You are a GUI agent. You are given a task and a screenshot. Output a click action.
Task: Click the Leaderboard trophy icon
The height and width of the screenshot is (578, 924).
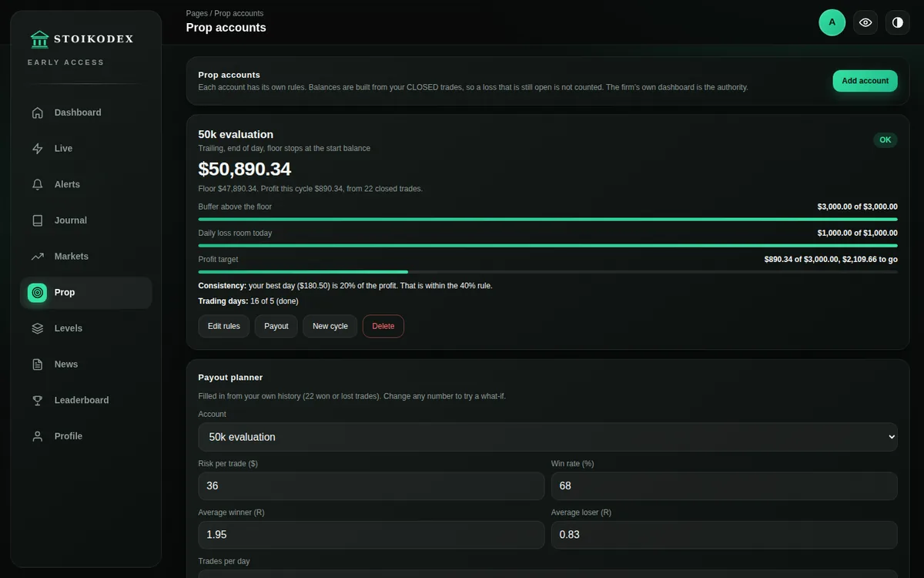tap(37, 400)
